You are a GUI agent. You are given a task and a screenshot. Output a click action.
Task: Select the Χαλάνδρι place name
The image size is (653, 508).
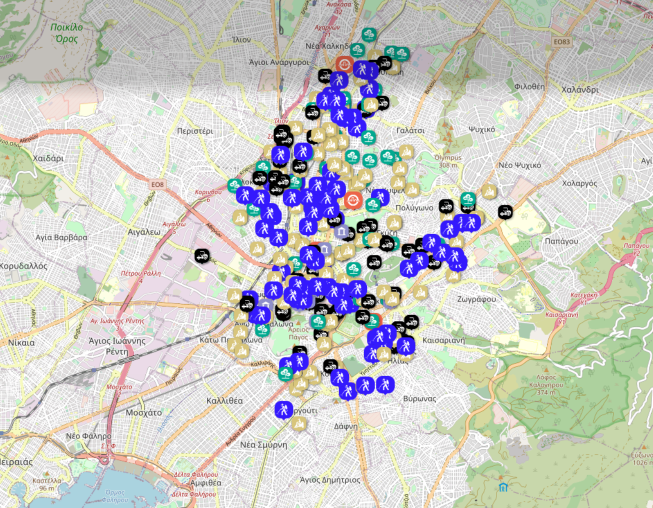[x=579, y=89]
